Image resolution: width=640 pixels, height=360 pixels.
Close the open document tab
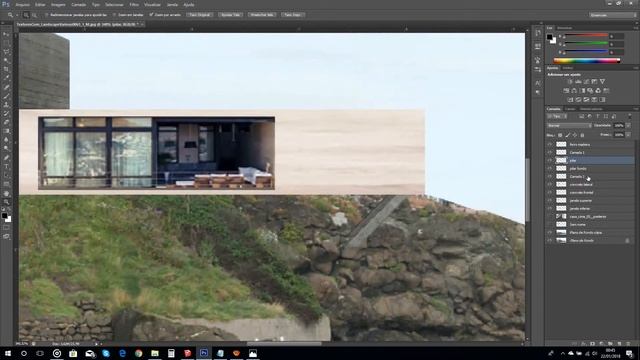(142, 24)
